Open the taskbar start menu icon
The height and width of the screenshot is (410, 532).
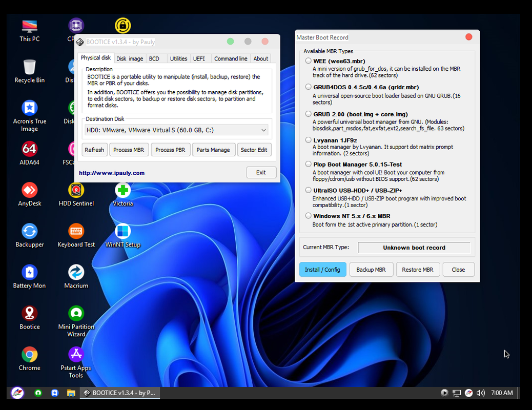pos(17,393)
